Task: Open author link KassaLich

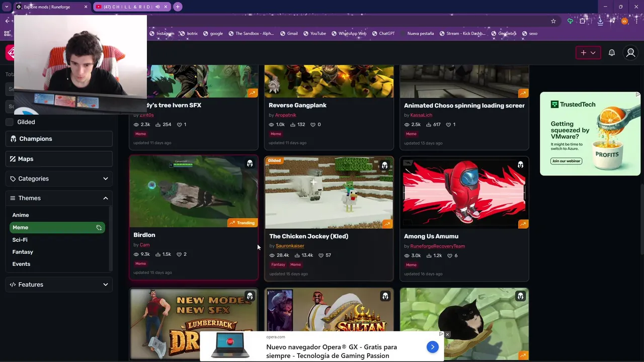Action: coord(421,115)
